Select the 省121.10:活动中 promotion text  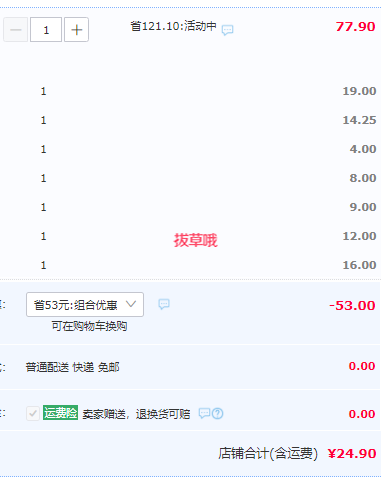coord(173,26)
